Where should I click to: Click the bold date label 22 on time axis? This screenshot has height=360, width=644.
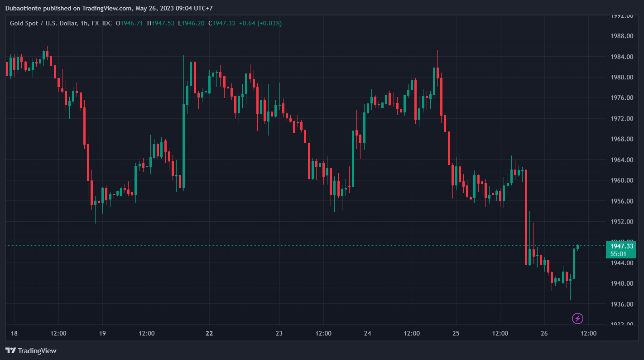point(209,333)
